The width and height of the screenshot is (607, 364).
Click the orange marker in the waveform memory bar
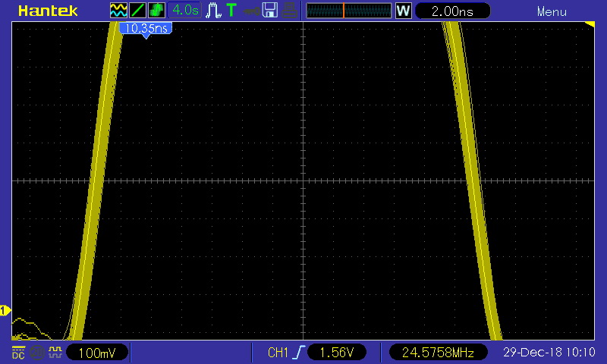point(344,11)
